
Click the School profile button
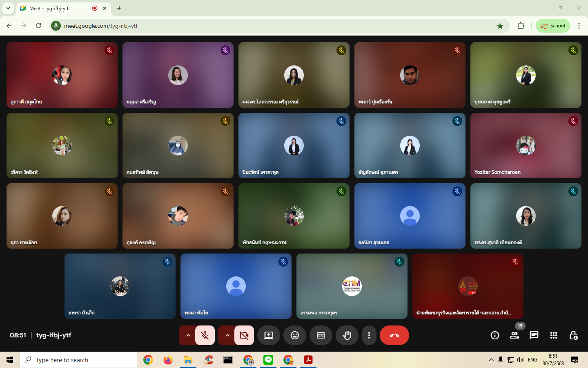(x=552, y=26)
